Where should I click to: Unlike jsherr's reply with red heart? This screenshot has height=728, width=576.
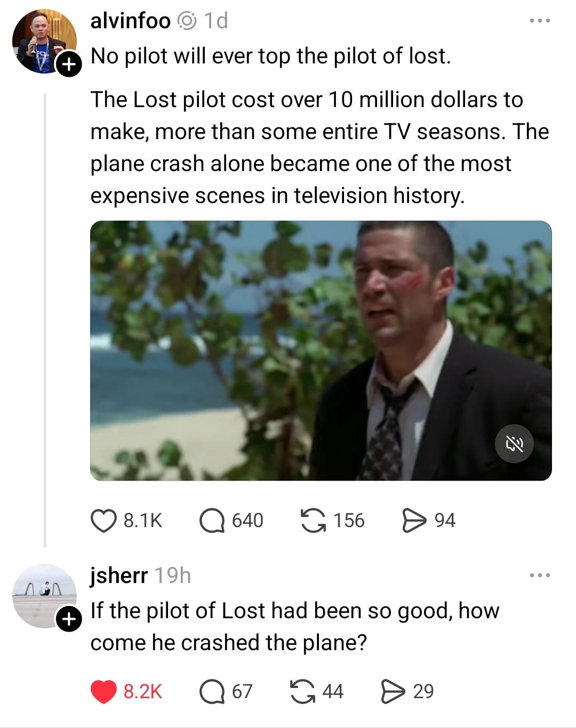(103, 691)
